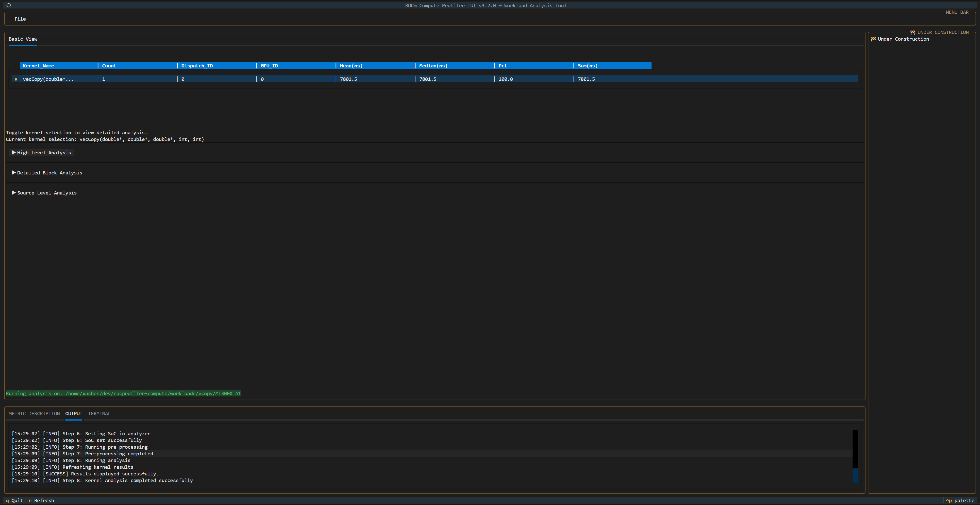Open the File menu
Screen dimensions: 980x505
(20, 19)
